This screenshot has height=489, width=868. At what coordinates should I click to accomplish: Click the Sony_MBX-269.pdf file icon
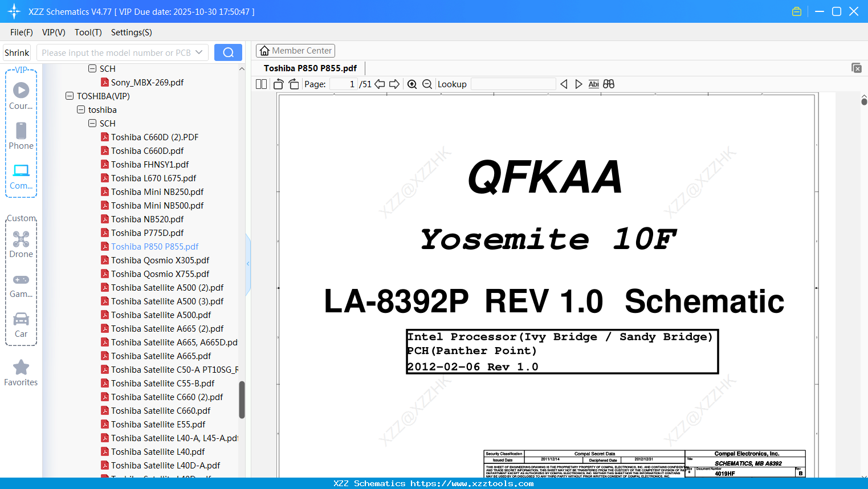pos(105,82)
